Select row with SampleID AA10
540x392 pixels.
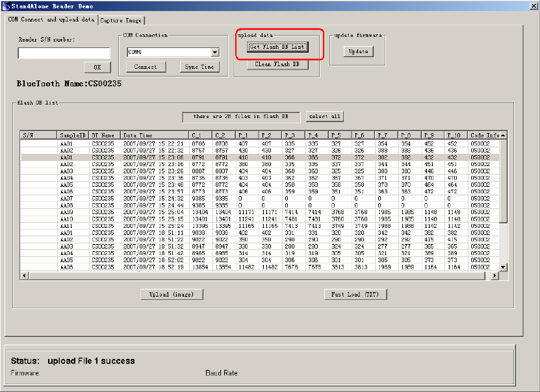point(260,219)
